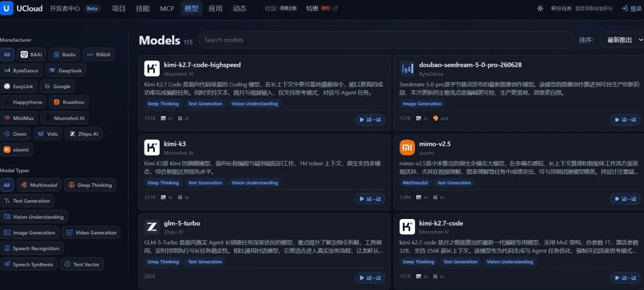This screenshot has width=644, height=290.
Task: Click the 积分任务 link
Action: (561, 8)
